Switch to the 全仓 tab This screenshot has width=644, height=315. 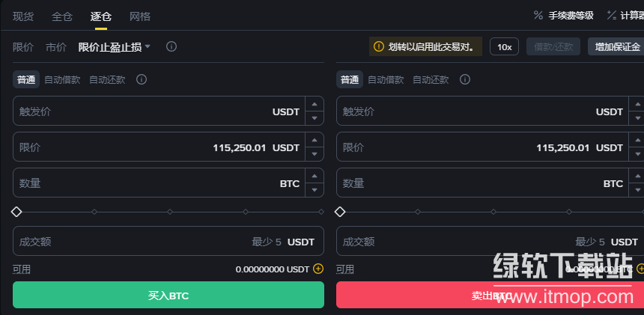(x=62, y=16)
